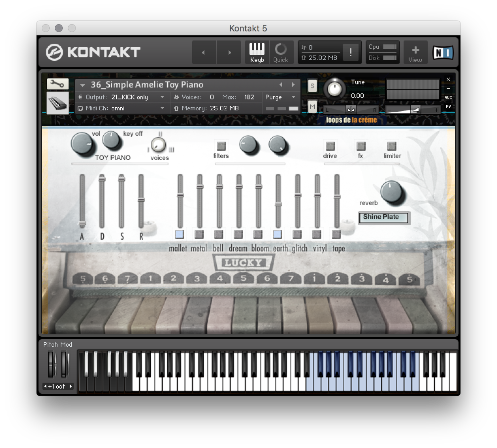Click the keyboard instrument icon in the rack header
This screenshot has height=448, width=497.
[58, 103]
